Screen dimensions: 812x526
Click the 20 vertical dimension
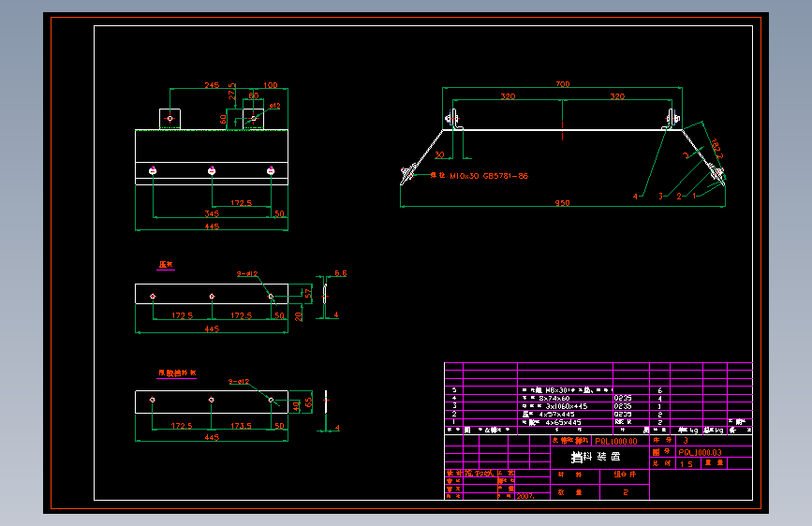pyautogui.click(x=298, y=316)
